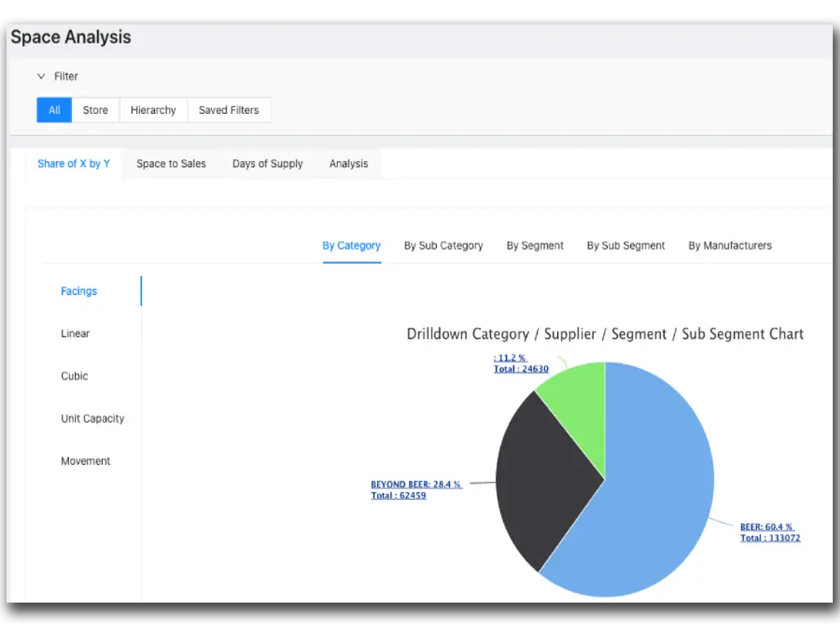Drill into the dark BEYOND BEER pie slice

point(546,480)
